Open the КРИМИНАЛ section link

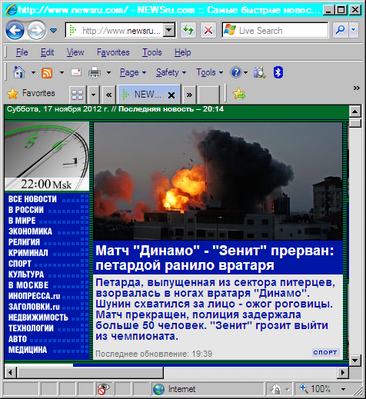[28, 253]
